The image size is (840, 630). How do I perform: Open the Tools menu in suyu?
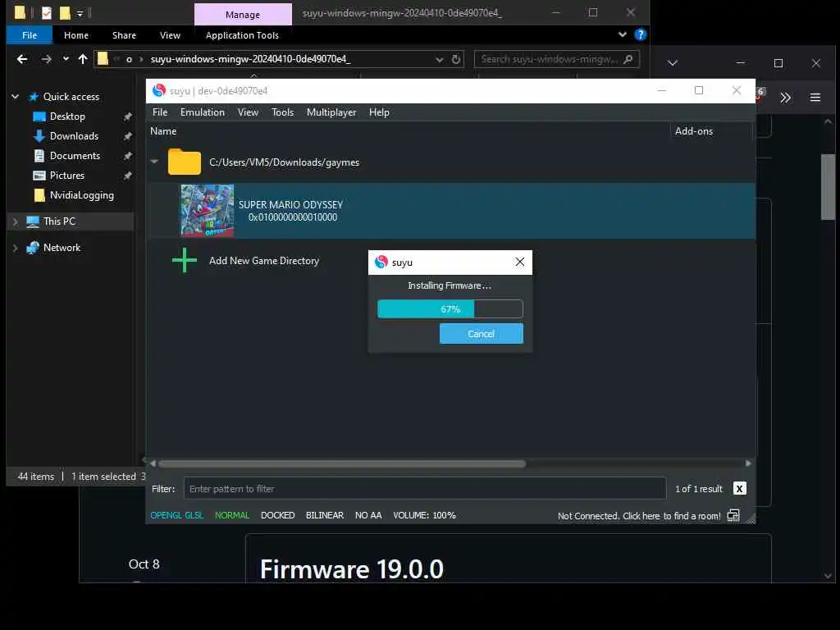[282, 112]
